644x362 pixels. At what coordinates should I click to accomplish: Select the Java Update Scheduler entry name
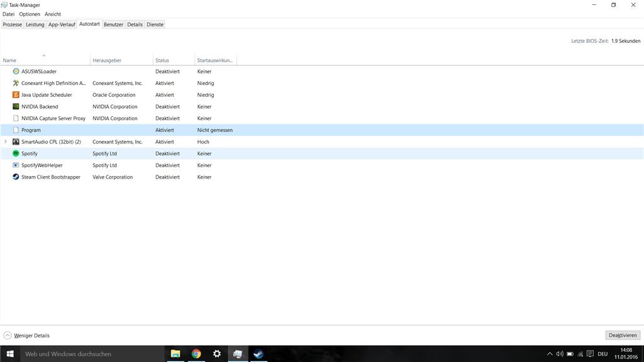pos(47,95)
